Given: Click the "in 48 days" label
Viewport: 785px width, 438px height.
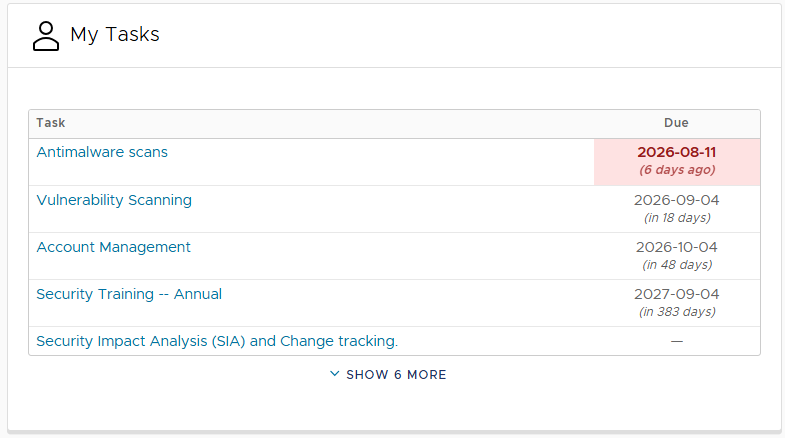Looking at the screenshot, I should 677,265.
